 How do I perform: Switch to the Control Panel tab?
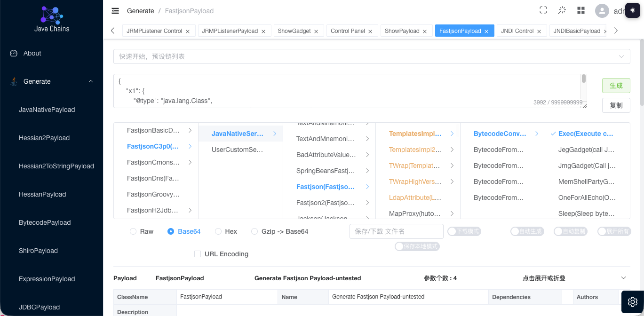pos(347,31)
